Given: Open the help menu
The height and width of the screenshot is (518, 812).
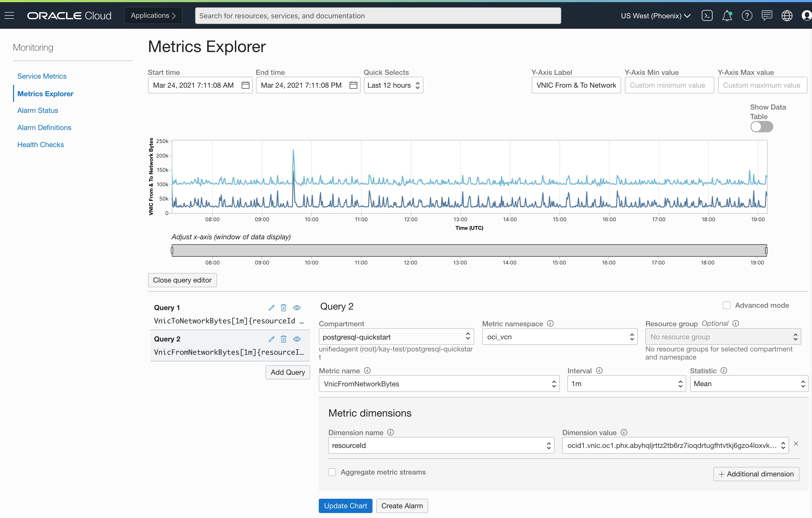Looking at the screenshot, I should (747, 15).
